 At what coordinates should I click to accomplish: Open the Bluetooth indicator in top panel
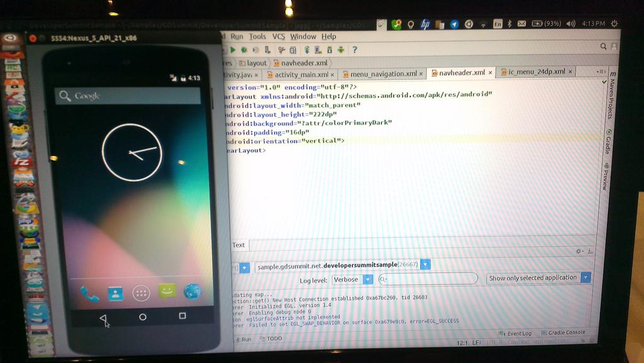[509, 24]
